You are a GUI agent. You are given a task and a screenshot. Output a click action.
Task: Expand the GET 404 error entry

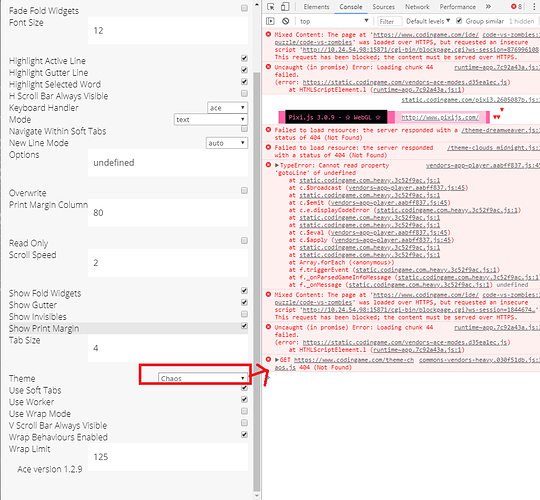pos(277,360)
